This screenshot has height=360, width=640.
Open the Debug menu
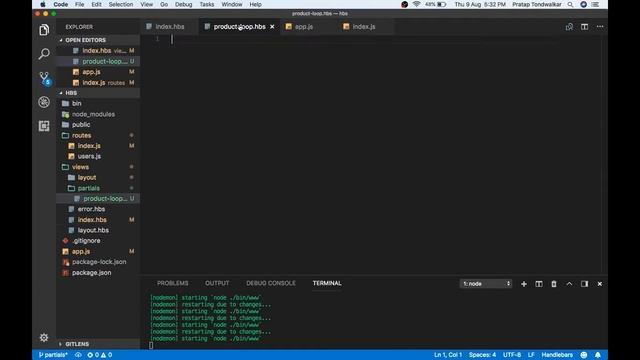click(x=183, y=4)
